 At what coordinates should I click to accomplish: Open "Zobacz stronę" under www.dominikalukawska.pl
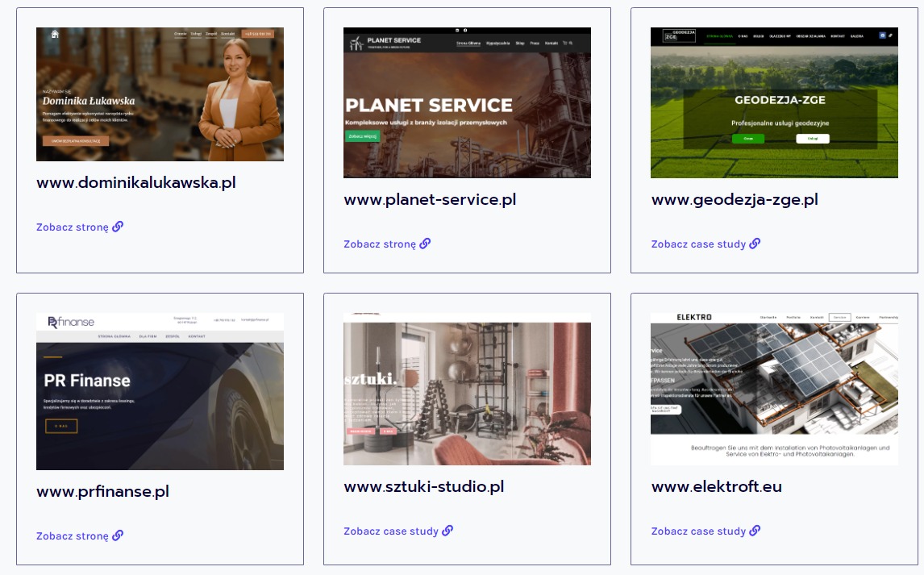72,227
